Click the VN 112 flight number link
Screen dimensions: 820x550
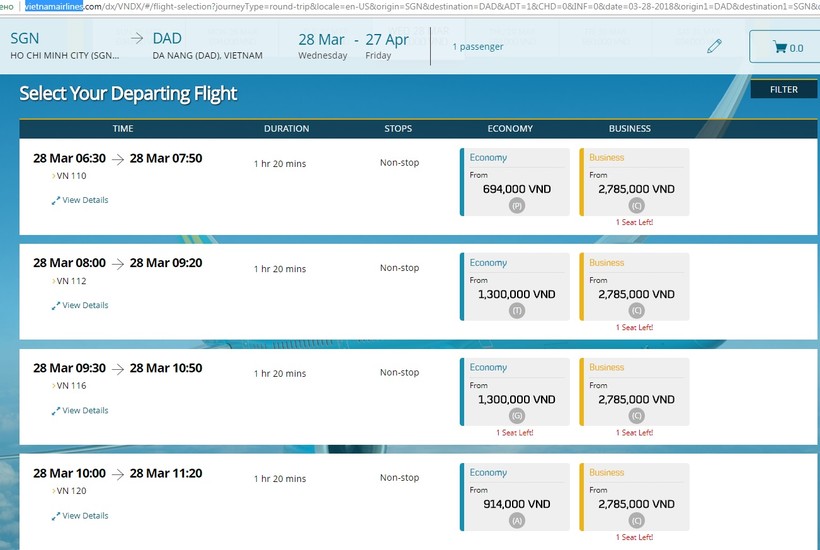[x=71, y=281]
